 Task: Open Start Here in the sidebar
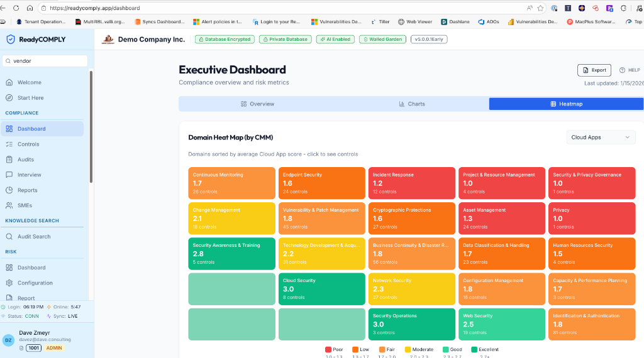point(42,97)
